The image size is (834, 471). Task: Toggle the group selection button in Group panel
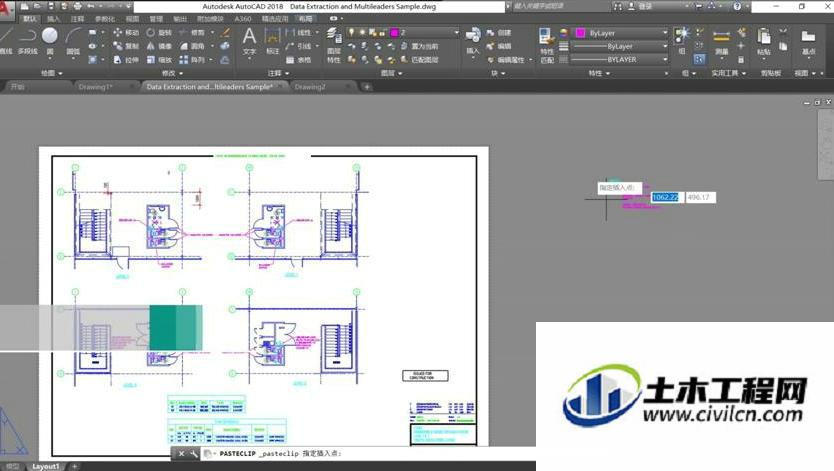(x=699, y=60)
